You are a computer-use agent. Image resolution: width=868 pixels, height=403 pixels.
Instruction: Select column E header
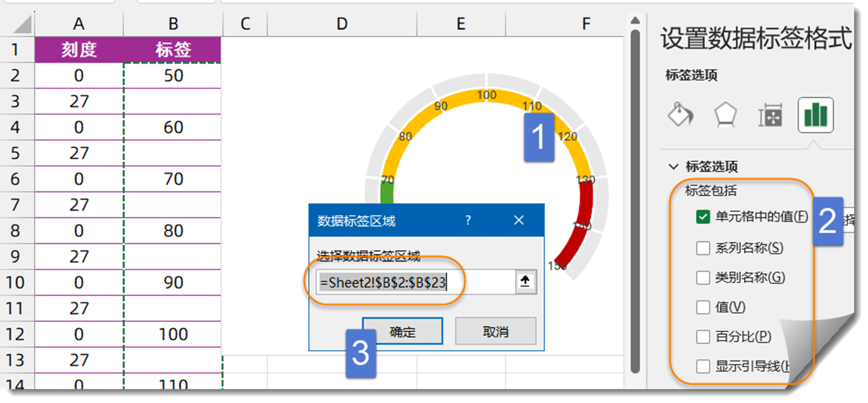[x=461, y=24]
